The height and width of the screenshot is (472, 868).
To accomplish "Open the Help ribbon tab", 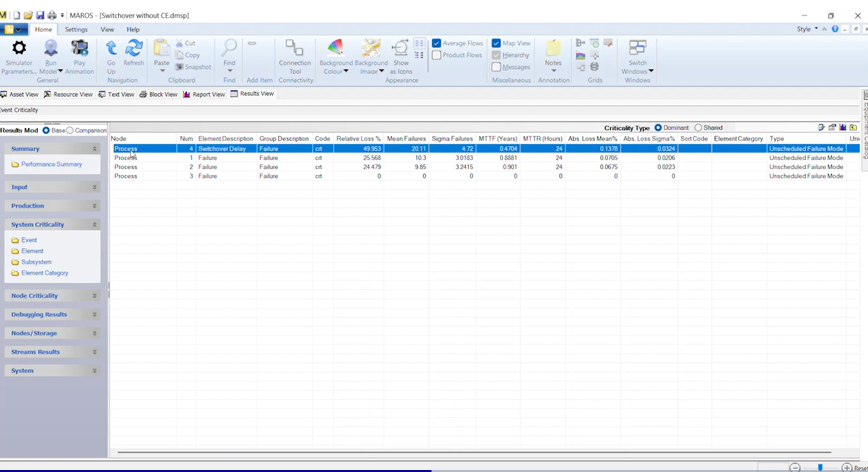I will (x=133, y=30).
